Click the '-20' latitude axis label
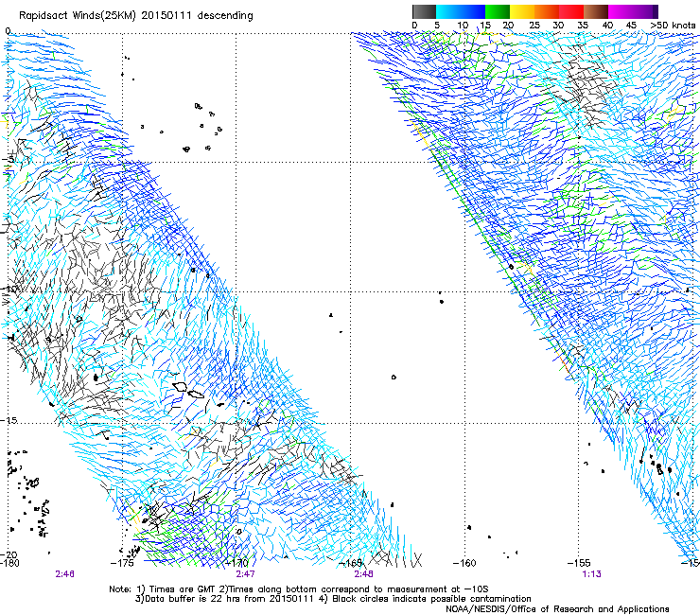This screenshot has height=615, width=700. point(9,555)
